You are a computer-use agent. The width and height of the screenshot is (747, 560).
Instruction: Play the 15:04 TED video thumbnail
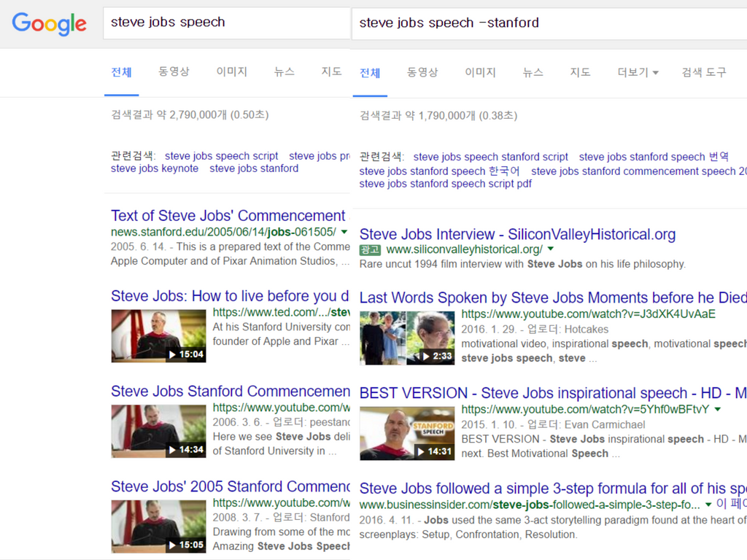[x=158, y=335]
